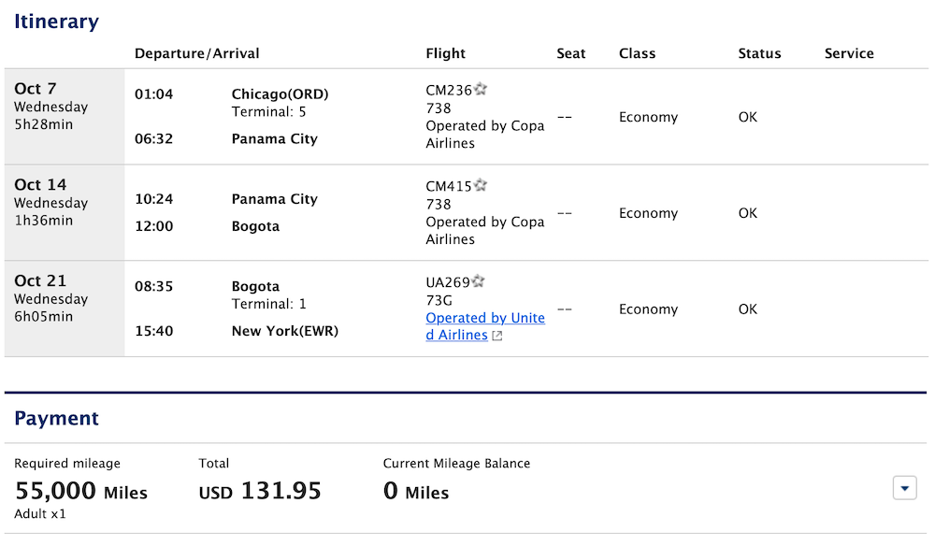Click the Departure/Arrival column header
The image size is (935, 560).
click(x=197, y=53)
